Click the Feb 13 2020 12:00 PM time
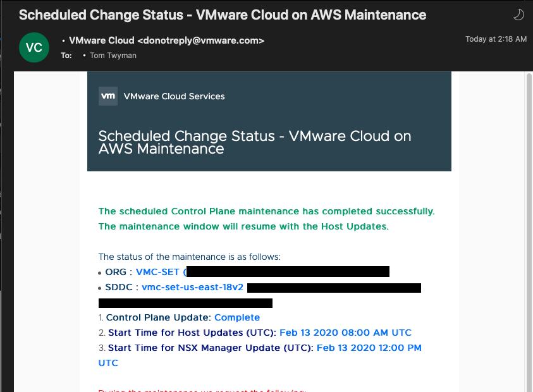This screenshot has height=392, width=533. [369, 348]
